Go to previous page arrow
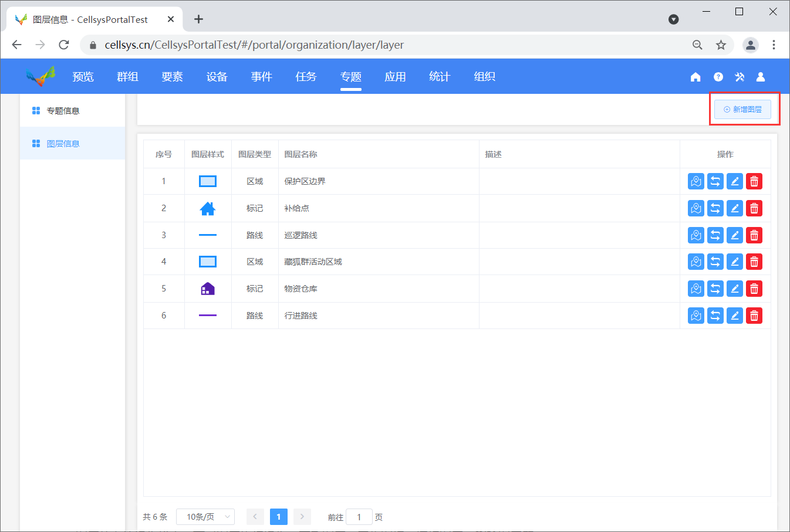Viewport: 790px width, 532px height. [255, 517]
